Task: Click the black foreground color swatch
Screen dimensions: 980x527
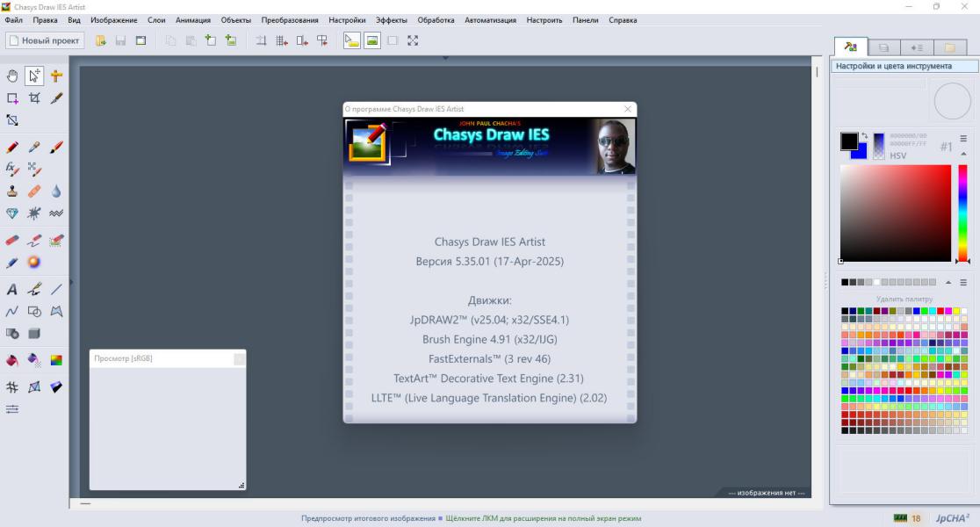Action: 849,141
